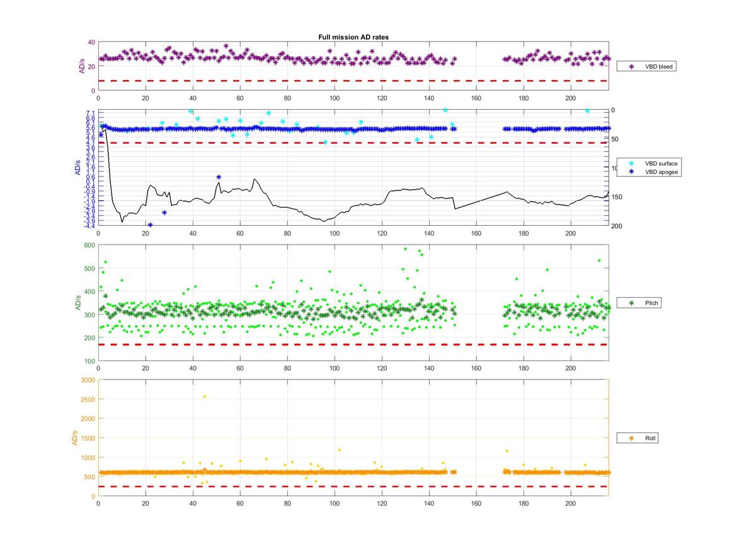The width and height of the screenshot is (756, 558).
Task: Click the orange marker in Roll legend
Action: (x=632, y=438)
